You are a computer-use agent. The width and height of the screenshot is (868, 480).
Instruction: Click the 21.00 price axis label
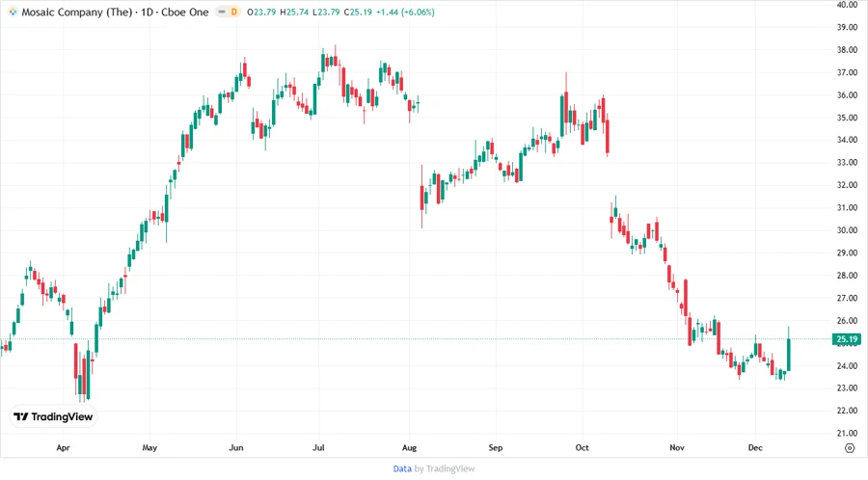coord(847,434)
